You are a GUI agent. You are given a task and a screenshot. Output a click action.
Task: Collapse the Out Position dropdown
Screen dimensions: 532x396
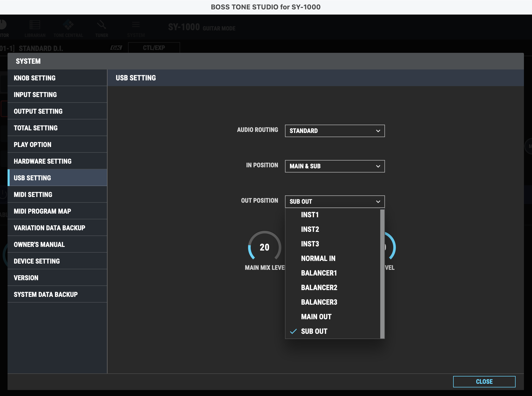coord(335,202)
